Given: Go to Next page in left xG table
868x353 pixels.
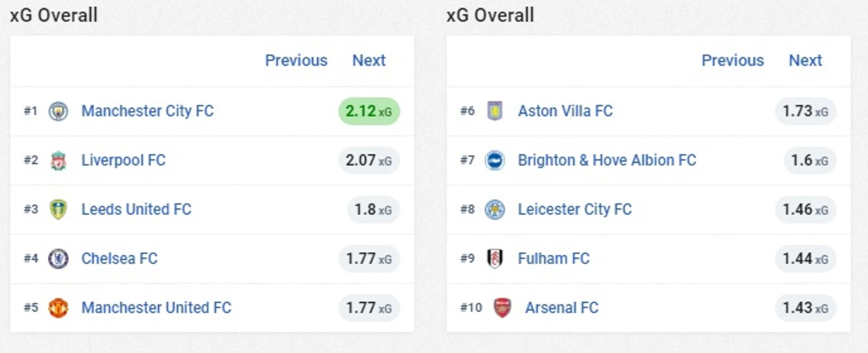Looking at the screenshot, I should coord(369,61).
